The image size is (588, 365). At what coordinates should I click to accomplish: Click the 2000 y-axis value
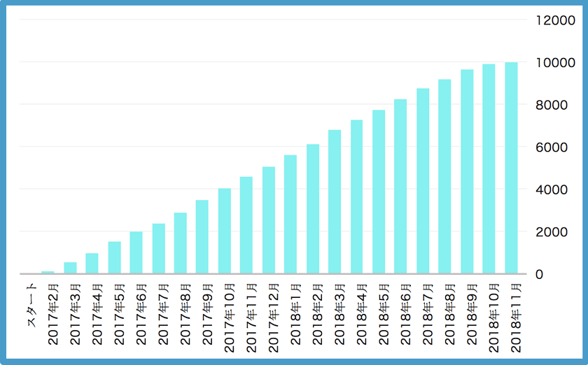pyautogui.click(x=552, y=232)
